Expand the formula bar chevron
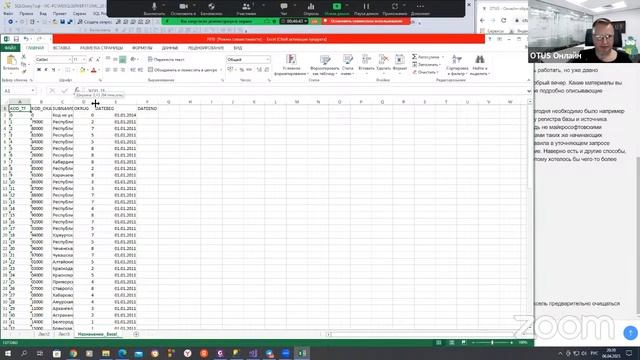Screen dimensions: 640x360 [529, 91]
